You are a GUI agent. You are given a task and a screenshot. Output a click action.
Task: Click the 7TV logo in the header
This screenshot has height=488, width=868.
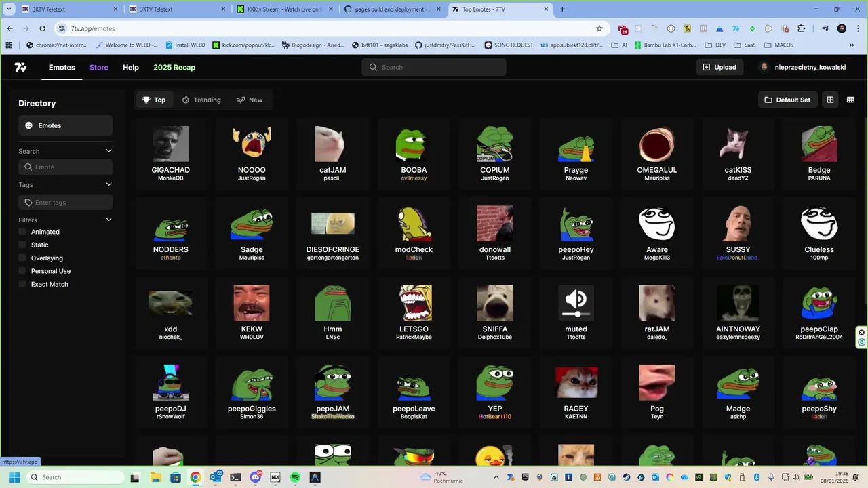[x=20, y=67]
